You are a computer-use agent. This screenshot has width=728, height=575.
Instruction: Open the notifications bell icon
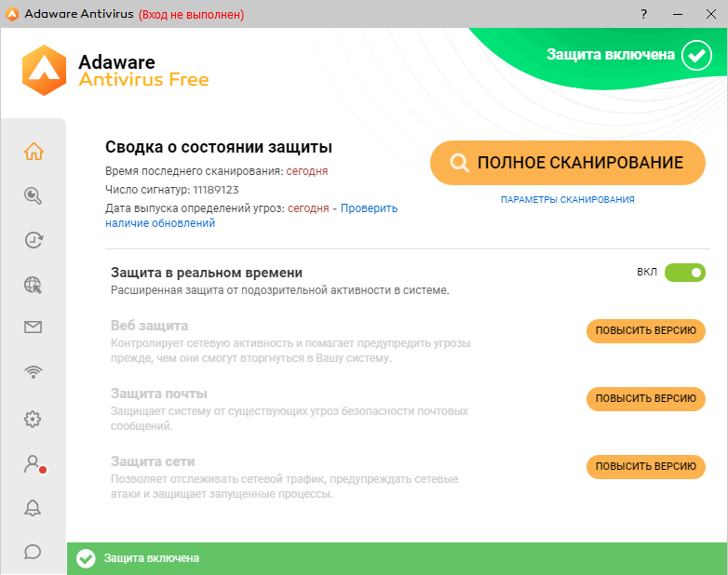(x=33, y=508)
